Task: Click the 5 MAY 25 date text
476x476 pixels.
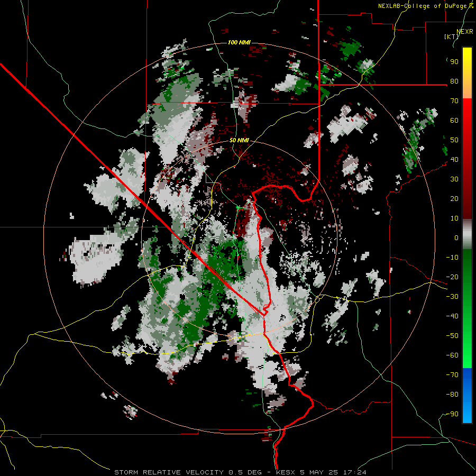Action: (319, 472)
